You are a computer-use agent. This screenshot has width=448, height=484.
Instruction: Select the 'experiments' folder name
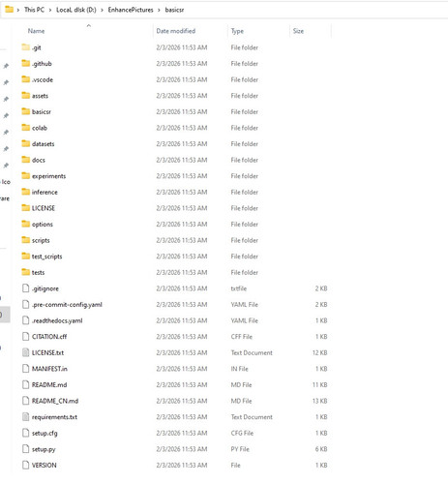[x=48, y=176]
